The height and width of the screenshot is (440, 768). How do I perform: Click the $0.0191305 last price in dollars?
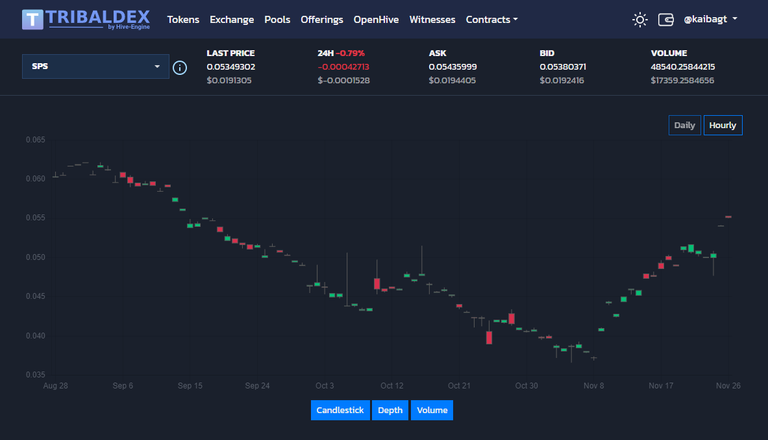229,80
